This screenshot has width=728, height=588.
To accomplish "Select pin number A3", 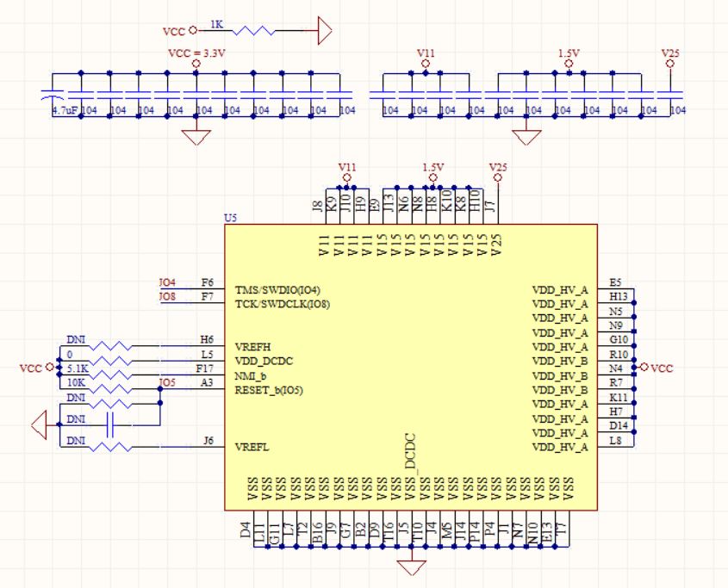I will 207,382.
